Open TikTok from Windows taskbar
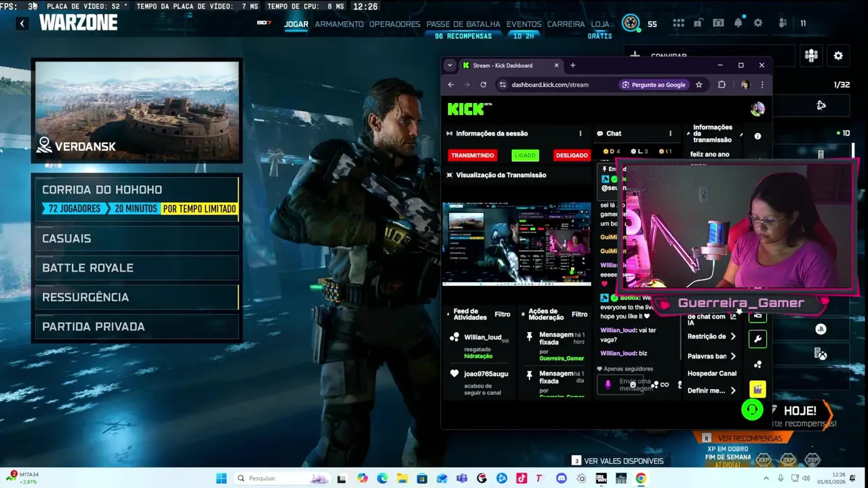 (521, 479)
